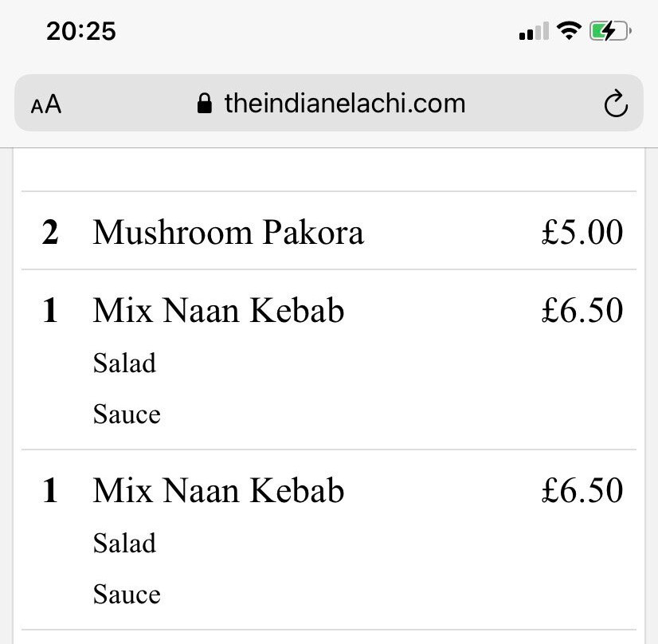Image resolution: width=658 pixels, height=644 pixels.
Task: Tap the 20:25 clock in status bar
Action: click(x=81, y=32)
